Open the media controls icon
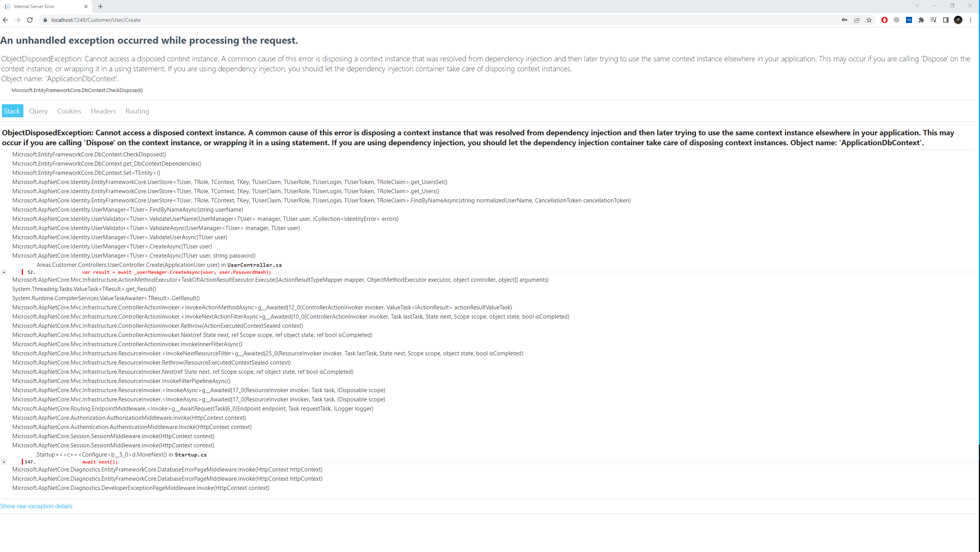Image resolution: width=980 pixels, height=552 pixels. 933,20
